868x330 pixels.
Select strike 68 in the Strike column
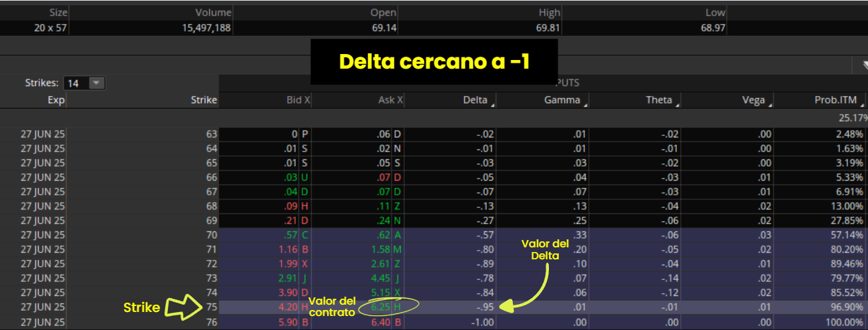click(x=211, y=206)
